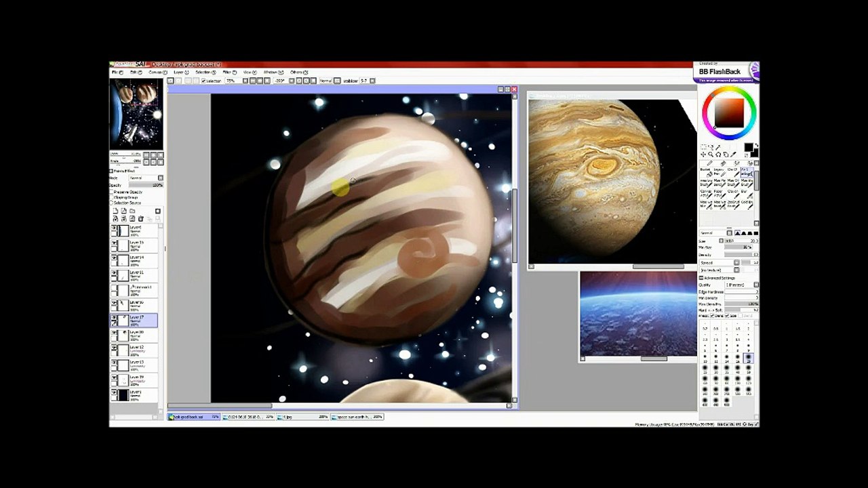Screen dimensions: 868x488
Task: Hide Layer15 using its eye icon
Action: [114, 243]
